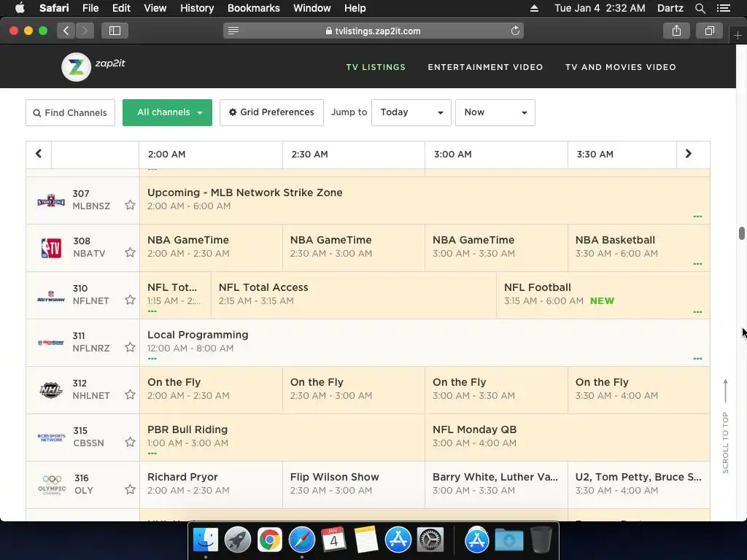Open Local Programming listing
747x560 pixels.
(425, 343)
